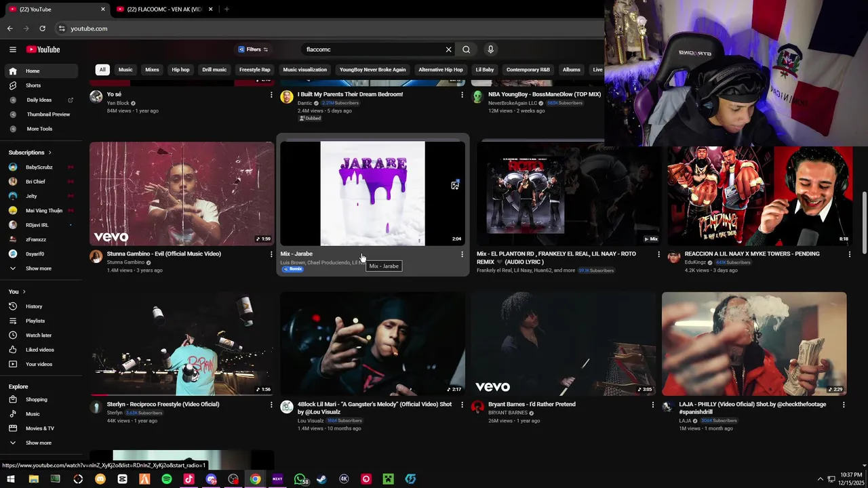The width and height of the screenshot is (868, 488).
Task: Open WhatsApp from the taskbar
Action: pos(300,479)
